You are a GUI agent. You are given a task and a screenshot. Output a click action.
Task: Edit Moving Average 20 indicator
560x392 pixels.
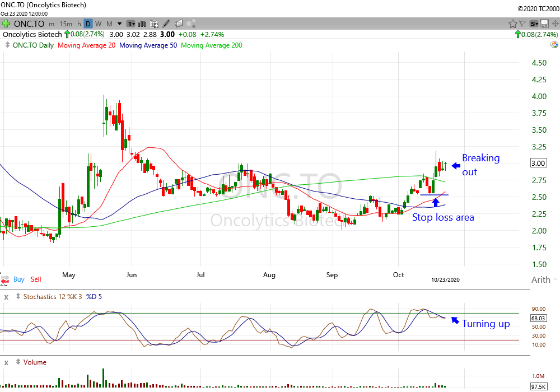click(x=86, y=45)
